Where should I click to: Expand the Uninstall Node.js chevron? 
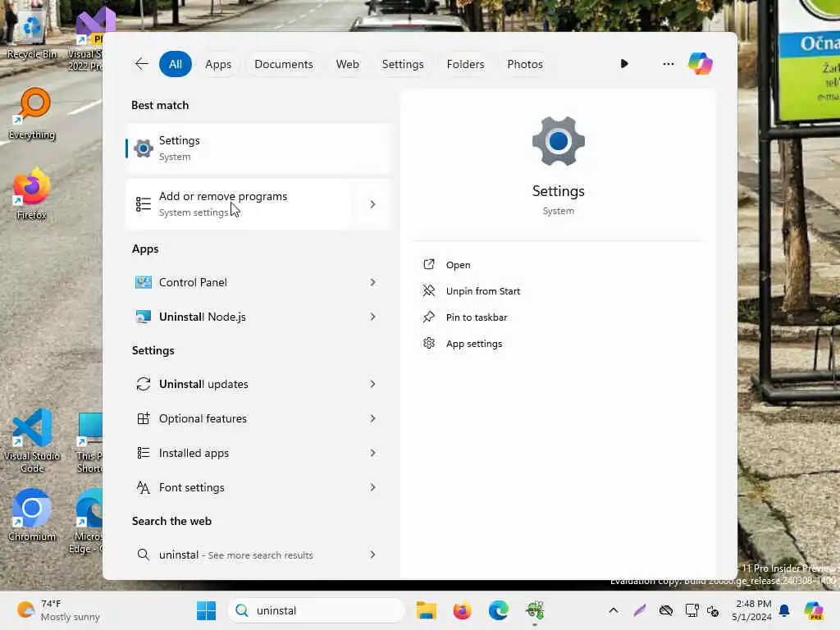(x=372, y=317)
